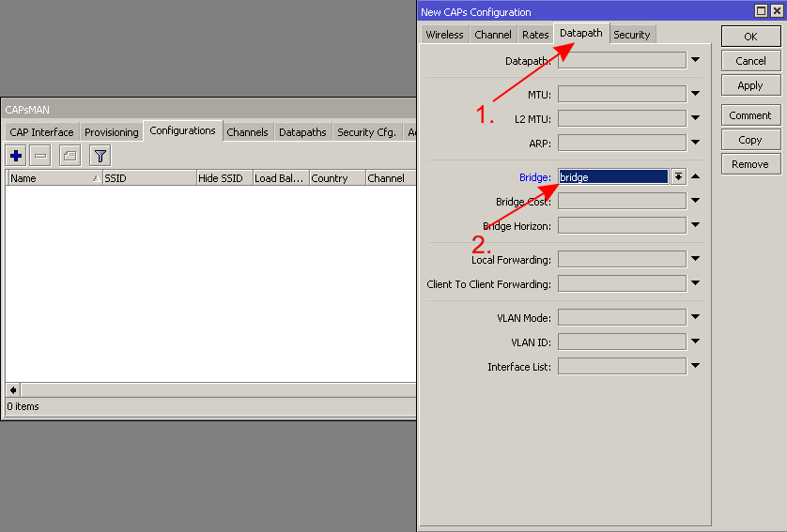The height and width of the screenshot is (532, 787).
Task: Click the Comment icon in CAPsMAN toolbar
Action: [69, 156]
